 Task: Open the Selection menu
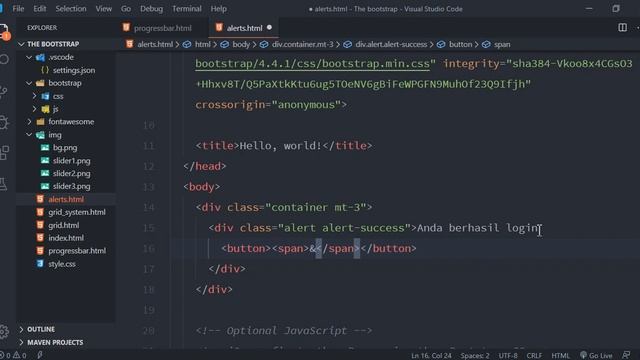point(71,9)
